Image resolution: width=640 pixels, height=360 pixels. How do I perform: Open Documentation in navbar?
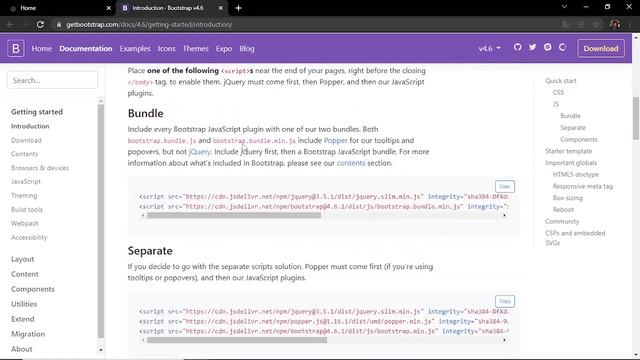tap(86, 49)
